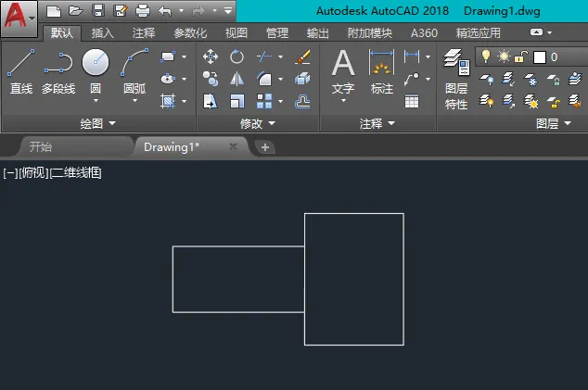Screen dimensions: 588x390
Task: Expand the 绘图 panel
Action: coord(98,123)
